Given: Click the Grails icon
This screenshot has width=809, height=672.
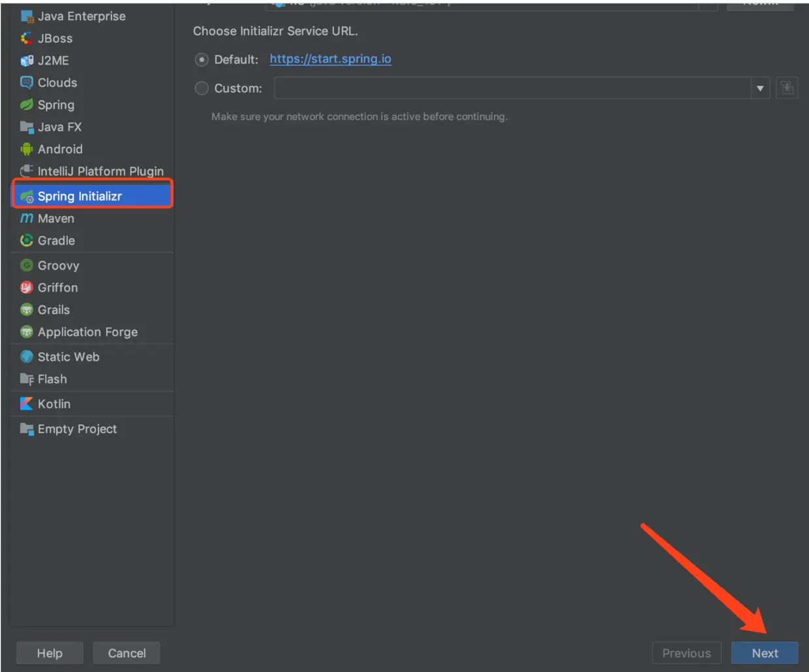Looking at the screenshot, I should click(x=27, y=310).
